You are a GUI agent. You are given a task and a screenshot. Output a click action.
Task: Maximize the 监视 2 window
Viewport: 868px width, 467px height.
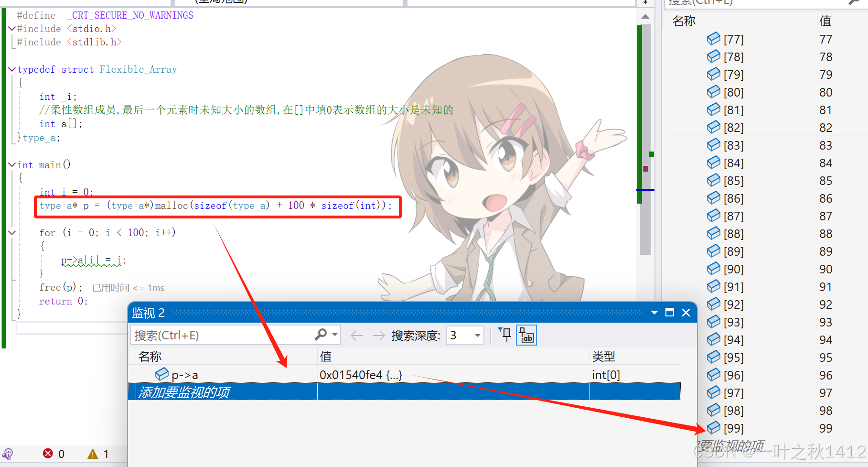(670, 313)
